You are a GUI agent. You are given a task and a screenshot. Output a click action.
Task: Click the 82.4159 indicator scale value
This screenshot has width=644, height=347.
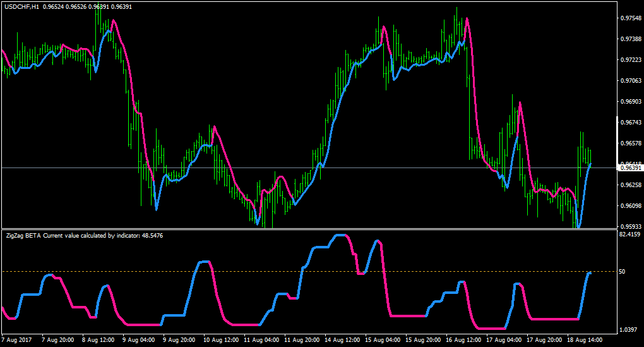tap(629, 234)
